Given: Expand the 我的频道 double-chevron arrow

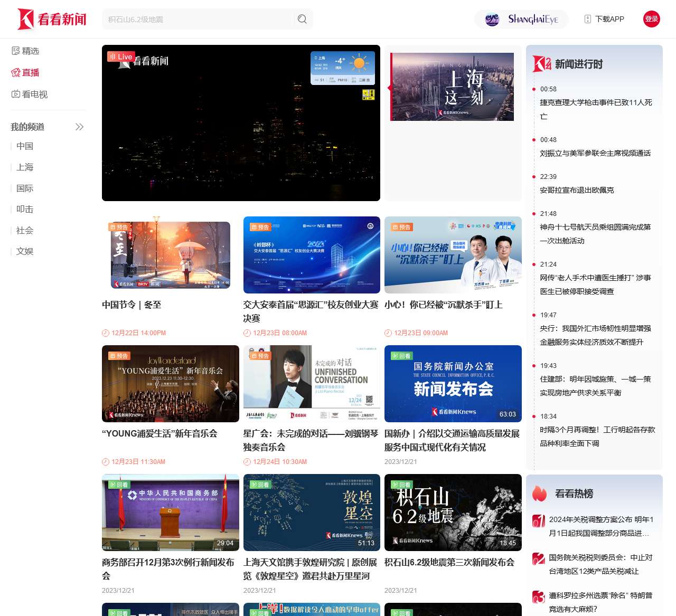Looking at the screenshot, I should click(x=79, y=127).
